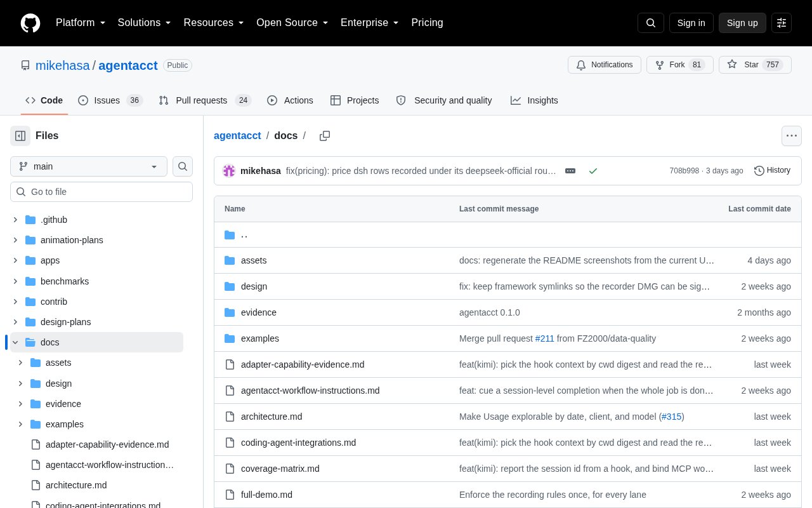The image size is (812, 508).
Task: Open the Platform menu
Action: coord(81,23)
